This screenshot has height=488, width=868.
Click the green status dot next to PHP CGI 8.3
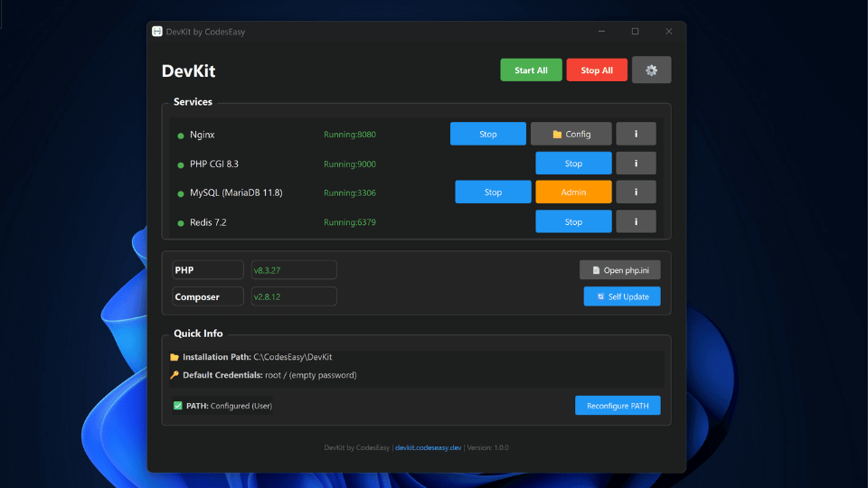181,164
